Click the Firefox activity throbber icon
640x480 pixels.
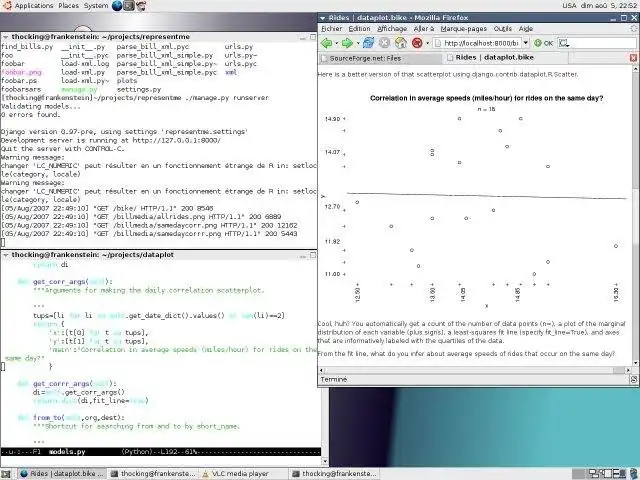(634, 29)
